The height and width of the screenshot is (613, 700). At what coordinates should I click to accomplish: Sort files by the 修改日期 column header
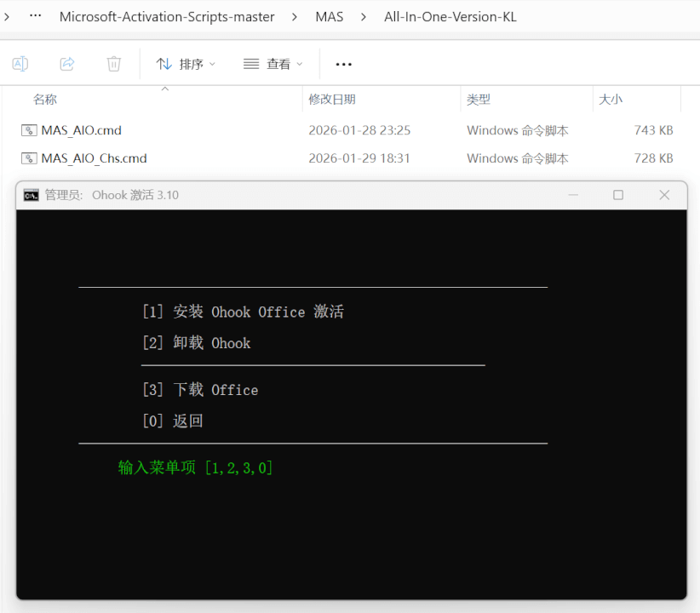332,100
